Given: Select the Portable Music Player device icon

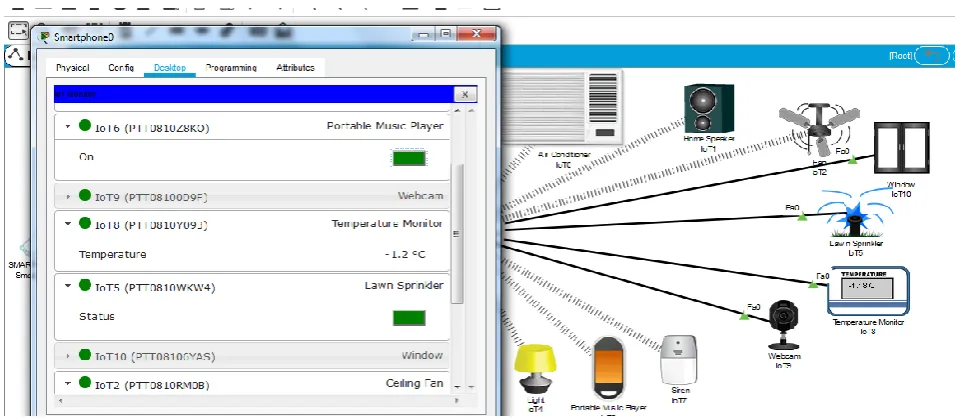Looking at the screenshot, I should click(x=608, y=367).
